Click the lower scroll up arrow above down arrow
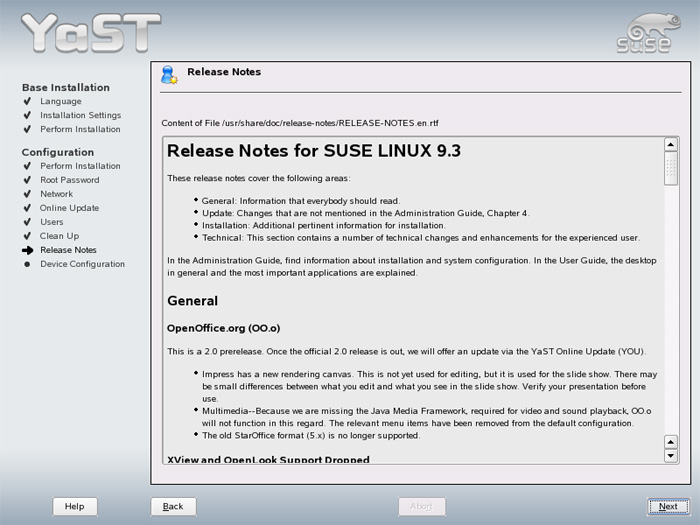The height and width of the screenshot is (525, 700). (671, 442)
